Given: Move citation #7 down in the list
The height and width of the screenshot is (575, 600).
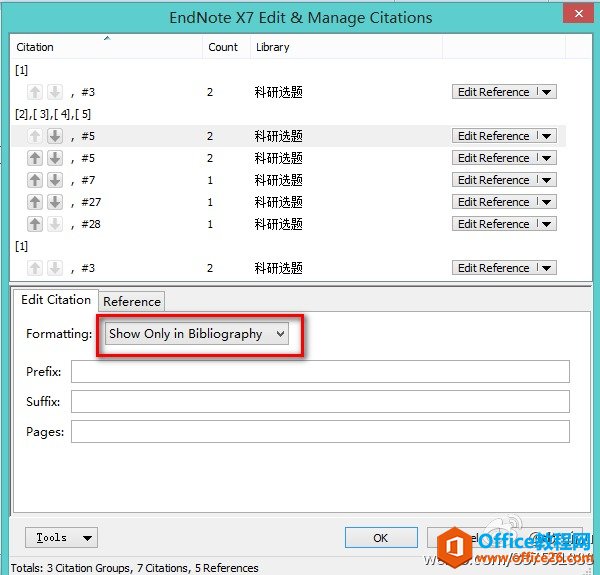Looking at the screenshot, I should (x=54, y=180).
